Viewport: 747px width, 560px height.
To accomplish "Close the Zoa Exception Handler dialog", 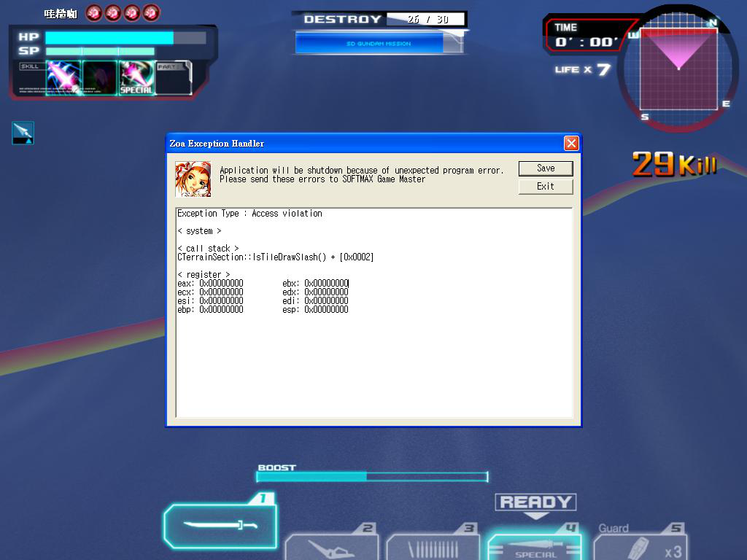I will pos(571,144).
